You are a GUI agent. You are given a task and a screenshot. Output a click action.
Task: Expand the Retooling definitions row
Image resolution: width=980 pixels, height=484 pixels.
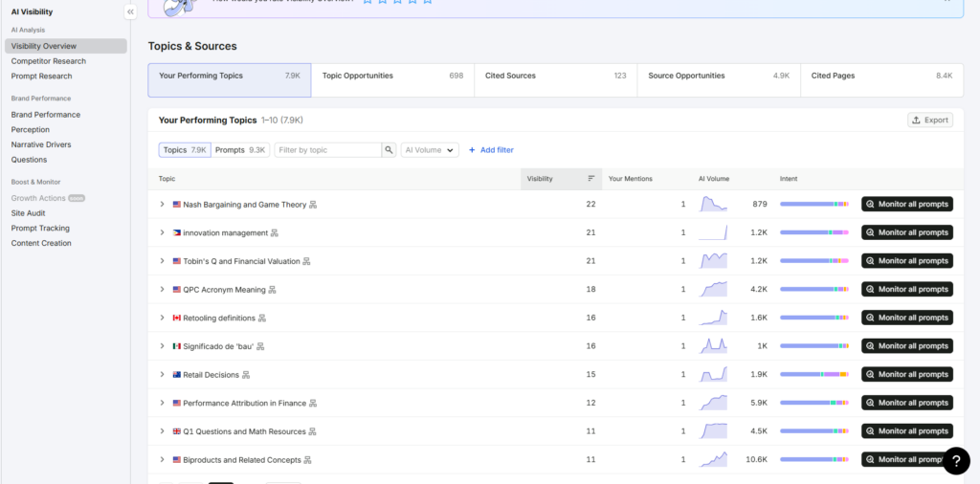(x=162, y=318)
